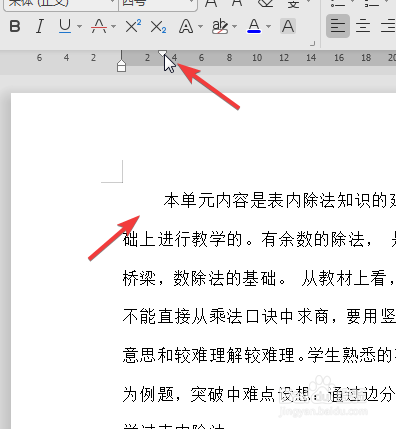Open the font size combo box
The width and height of the screenshot is (396, 429).
[158, 4]
